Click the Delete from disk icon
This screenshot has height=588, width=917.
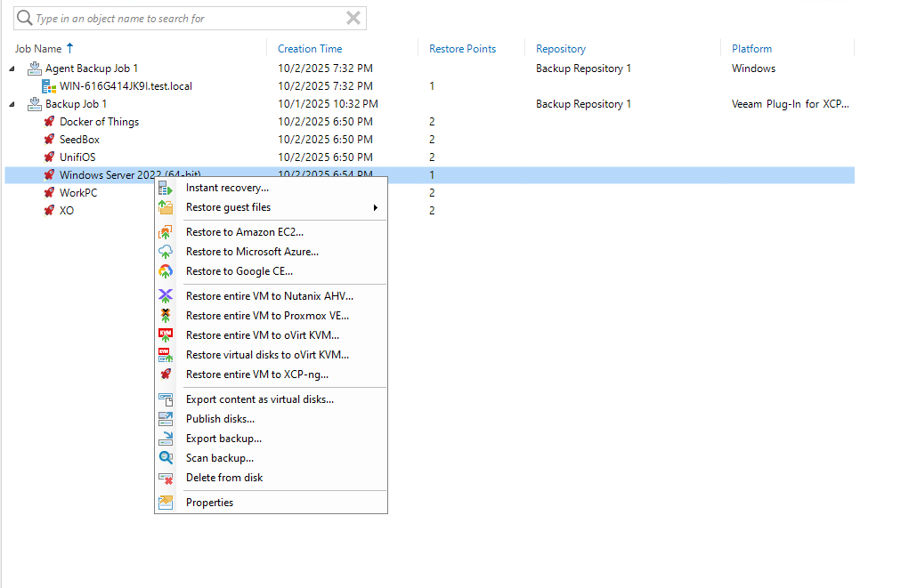pos(166,478)
